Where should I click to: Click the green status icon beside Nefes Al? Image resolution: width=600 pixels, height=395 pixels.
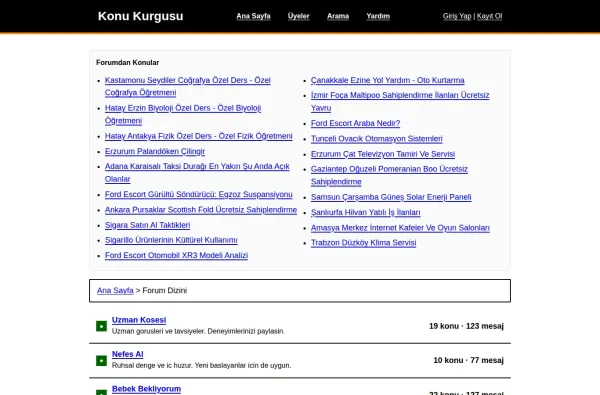(101, 361)
